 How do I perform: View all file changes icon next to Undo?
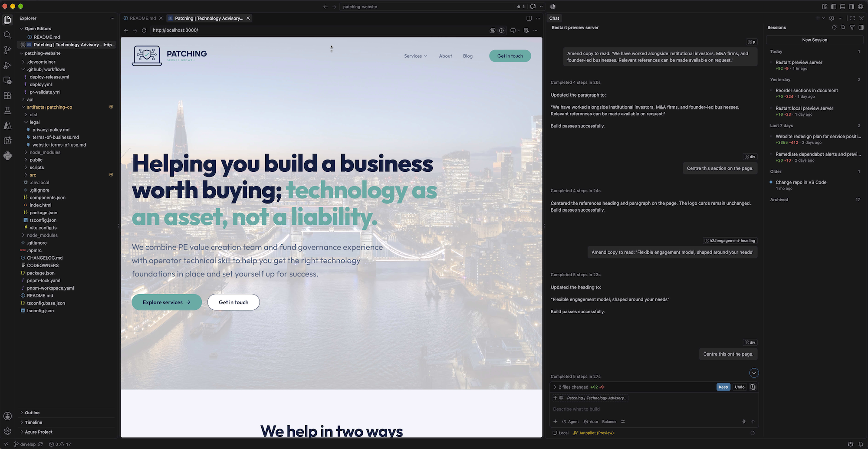click(753, 387)
